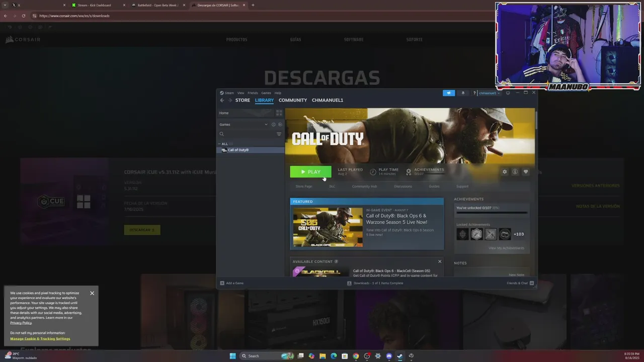
Task: Open the DLC link
Action: point(332,187)
